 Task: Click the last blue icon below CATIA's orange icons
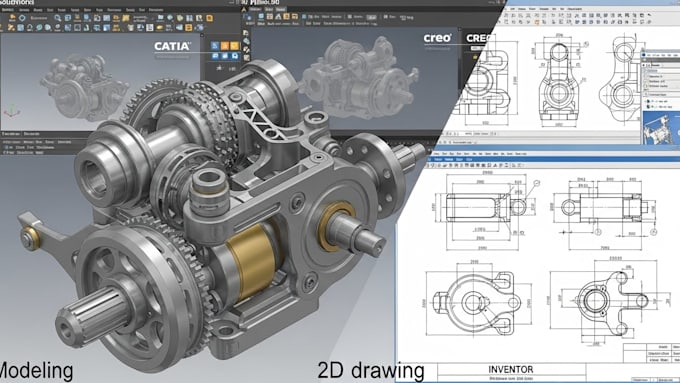pyautogui.click(x=235, y=56)
